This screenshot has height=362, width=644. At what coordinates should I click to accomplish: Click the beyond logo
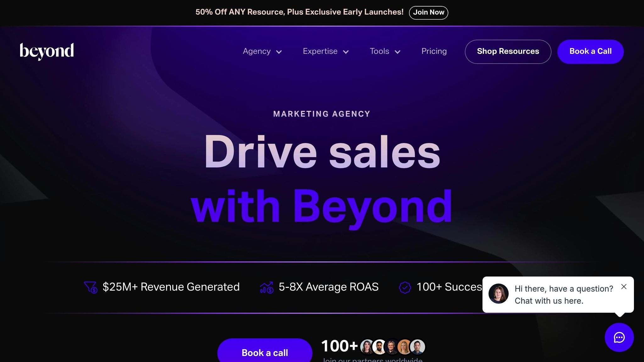(47, 51)
